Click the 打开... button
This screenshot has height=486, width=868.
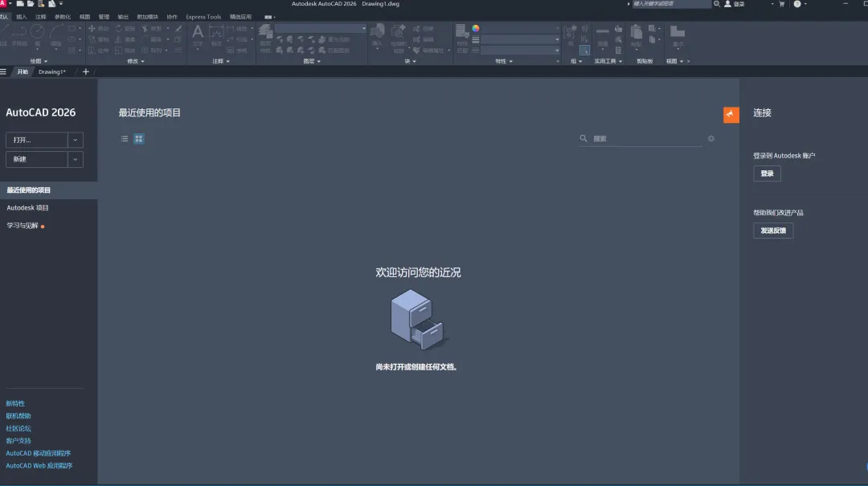pyautogui.click(x=36, y=140)
